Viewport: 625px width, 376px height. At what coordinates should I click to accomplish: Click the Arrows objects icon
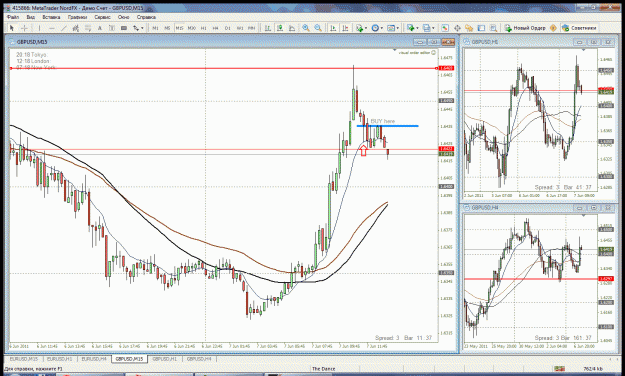136,28
